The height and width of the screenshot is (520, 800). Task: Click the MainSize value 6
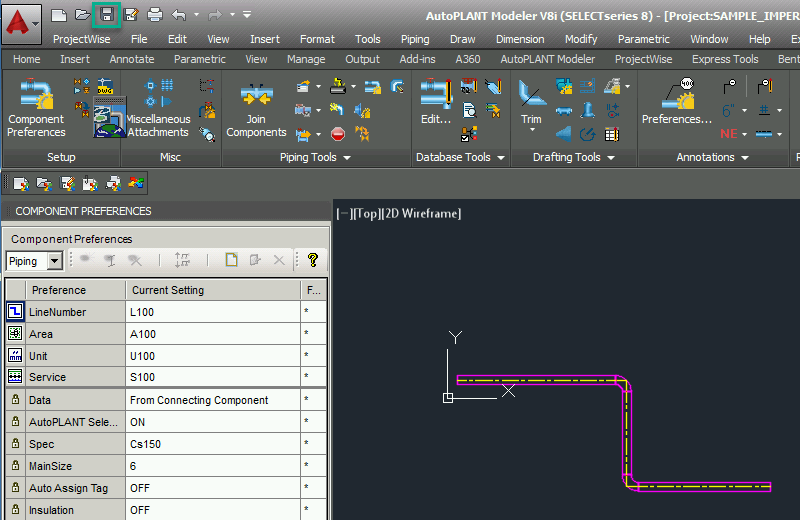213,466
